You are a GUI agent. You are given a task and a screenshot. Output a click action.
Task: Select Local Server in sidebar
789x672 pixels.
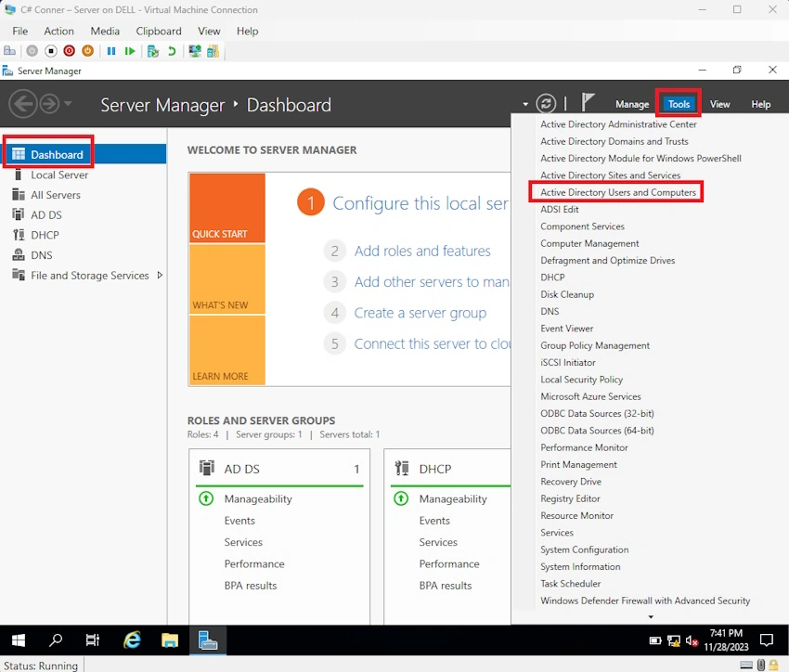(59, 174)
